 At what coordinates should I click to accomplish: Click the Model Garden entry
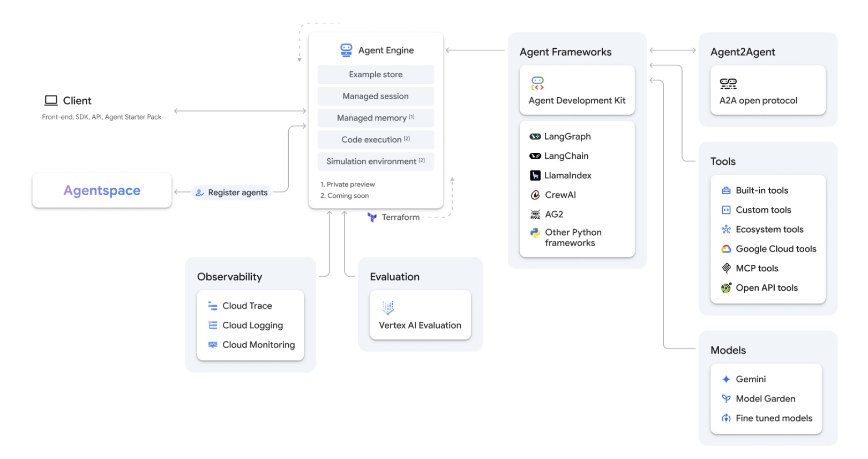click(758, 398)
